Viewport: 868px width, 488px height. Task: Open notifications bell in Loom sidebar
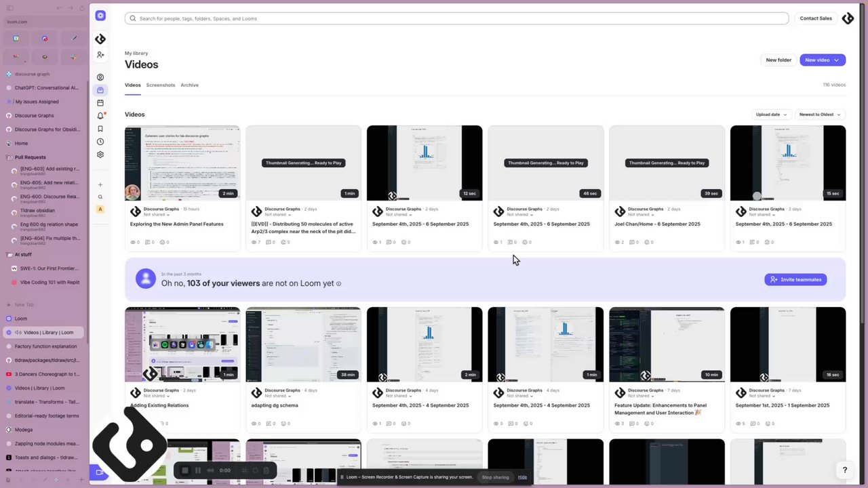100,116
